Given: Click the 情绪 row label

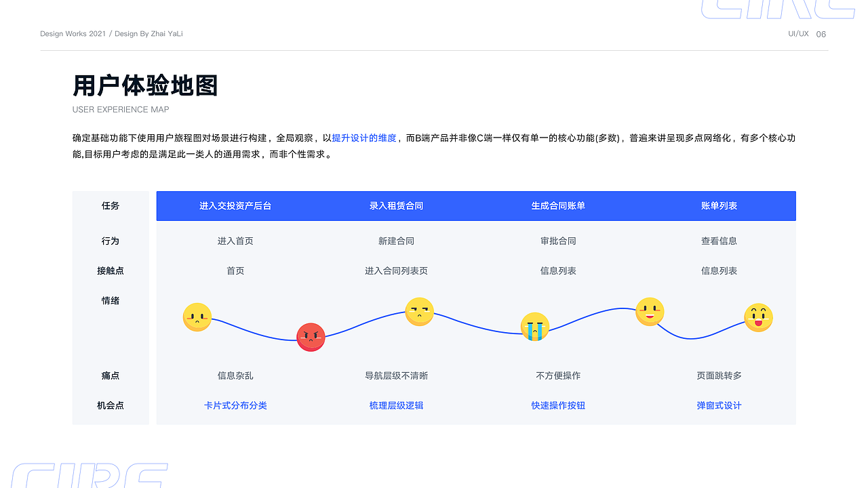Looking at the screenshot, I should 111,301.
